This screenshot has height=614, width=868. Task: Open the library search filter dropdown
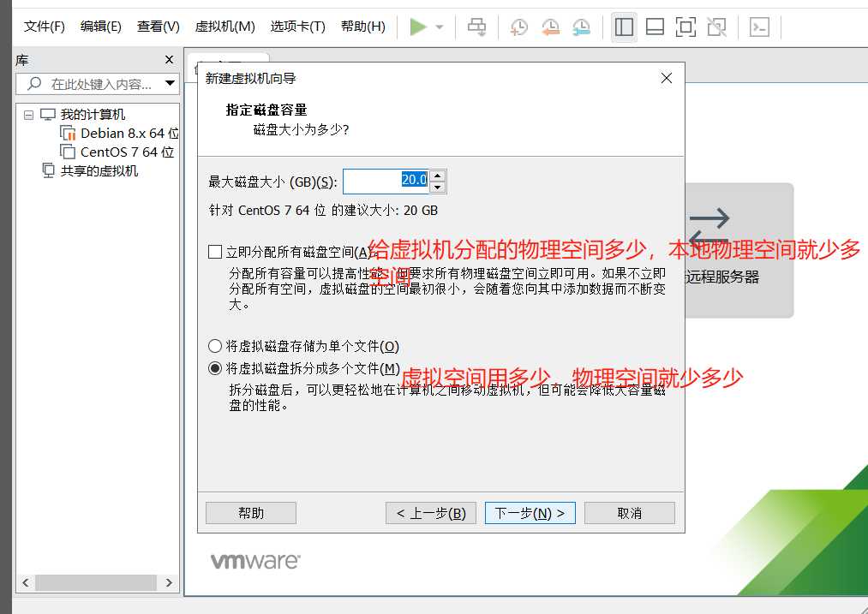pyautogui.click(x=170, y=84)
